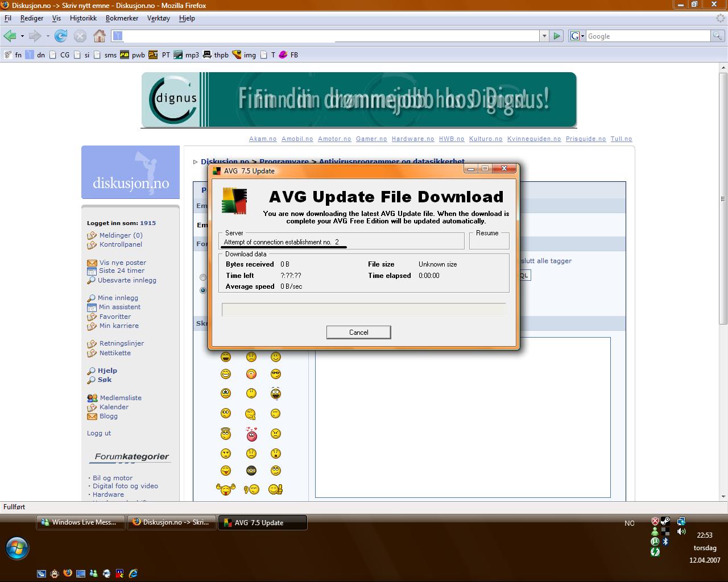Click into the Google search field
Image resolution: width=728 pixels, height=582 pixels.
point(648,36)
